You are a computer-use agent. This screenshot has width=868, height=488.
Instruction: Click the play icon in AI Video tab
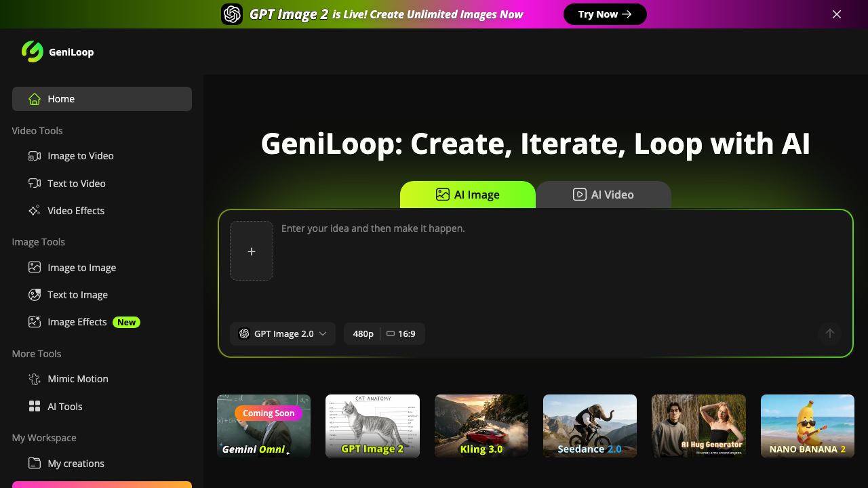pos(580,195)
